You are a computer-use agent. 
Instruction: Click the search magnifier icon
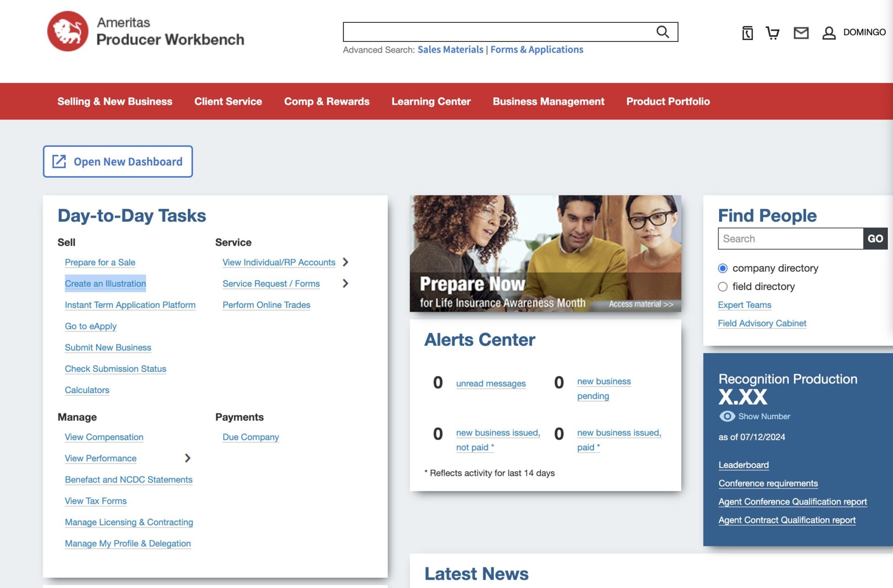(663, 32)
